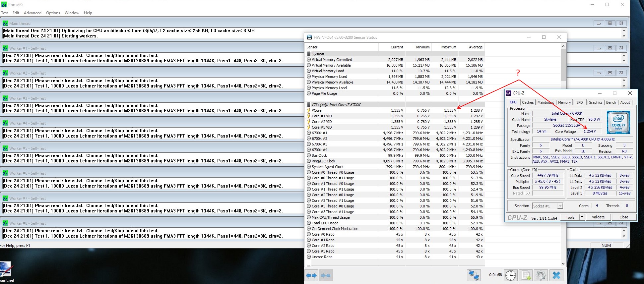Open the Window menu in Prime95

point(72,13)
